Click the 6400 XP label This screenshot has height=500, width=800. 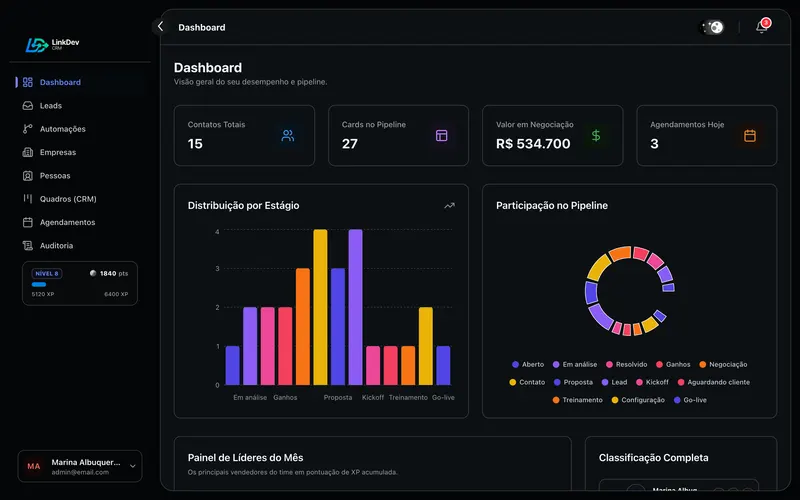[116, 294]
